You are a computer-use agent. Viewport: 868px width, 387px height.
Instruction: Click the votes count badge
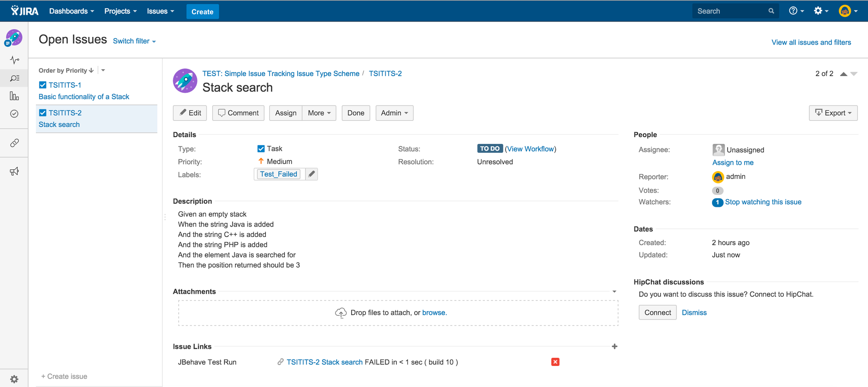pyautogui.click(x=717, y=190)
